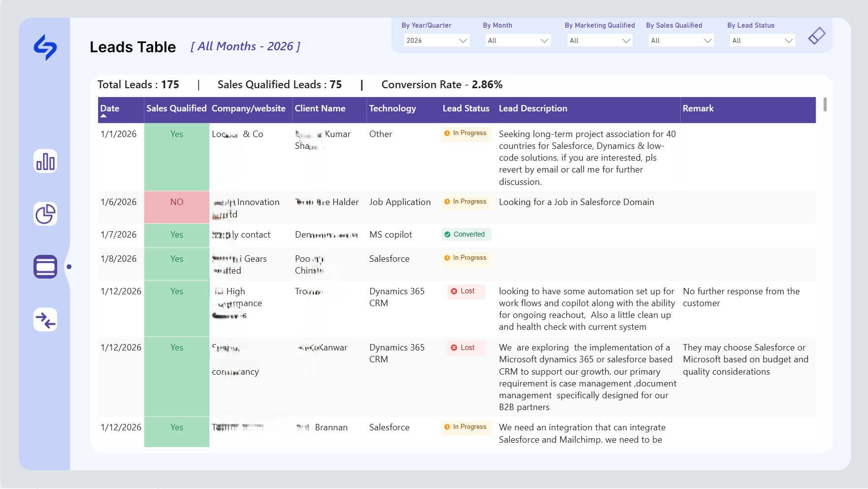The image size is (868, 489).
Task: Select the In Progress badge for 1/1/2026
Action: click(x=466, y=134)
